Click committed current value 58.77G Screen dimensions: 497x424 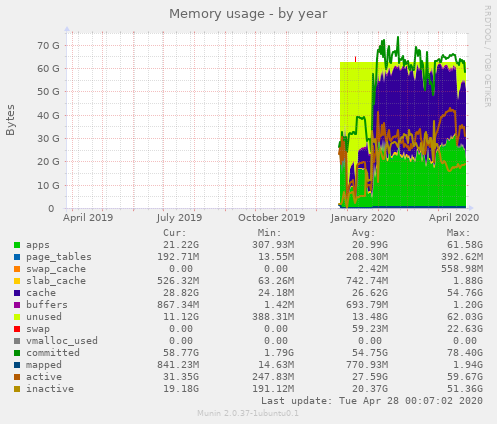181,353
